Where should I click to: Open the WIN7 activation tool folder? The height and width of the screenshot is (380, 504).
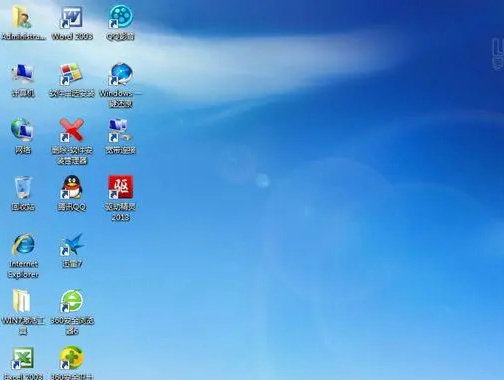[22, 301]
